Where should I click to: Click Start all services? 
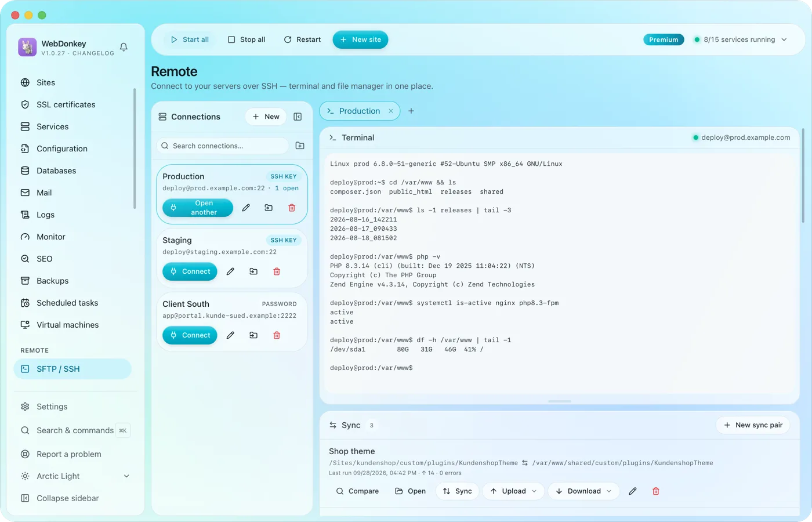[x=190, y=39]
